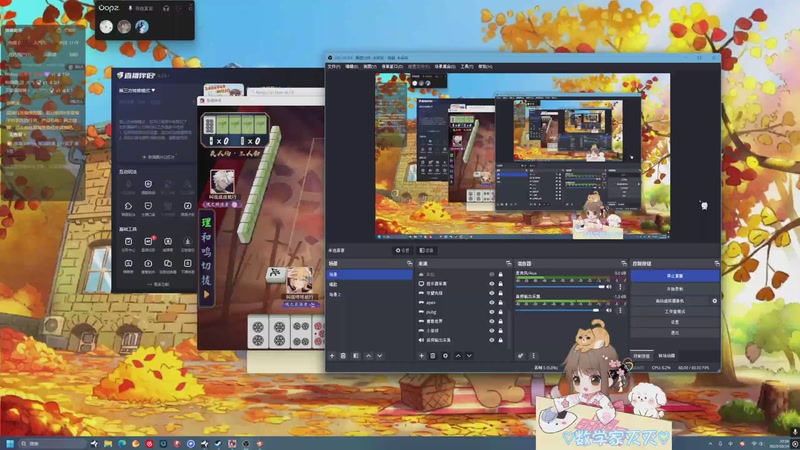Move scene down with the down arrow in Scenes panel
800x450 pixels.
click(x=380, y=356)
